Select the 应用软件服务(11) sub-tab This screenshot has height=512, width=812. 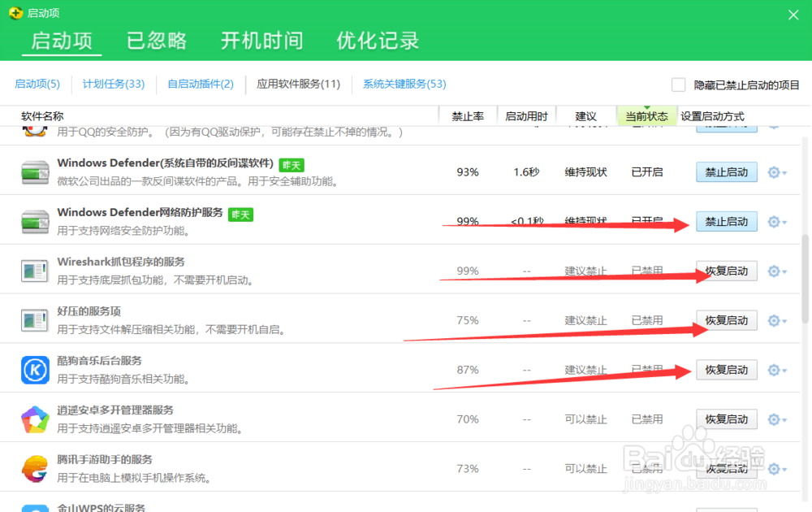(x=298, y=84)
